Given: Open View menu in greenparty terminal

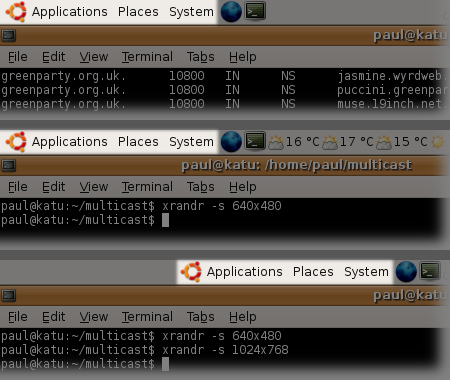Looking at the screenshot, I should (x=94, y=57).
